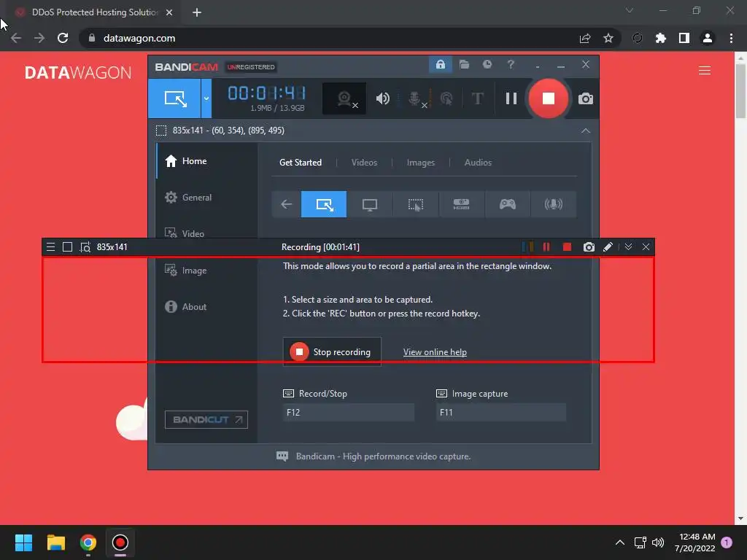The width and height of the screenshot is (747, 560).
Task: Click the find window icon on capture bar
Action: pyautogui.click(x=85, y=247)
